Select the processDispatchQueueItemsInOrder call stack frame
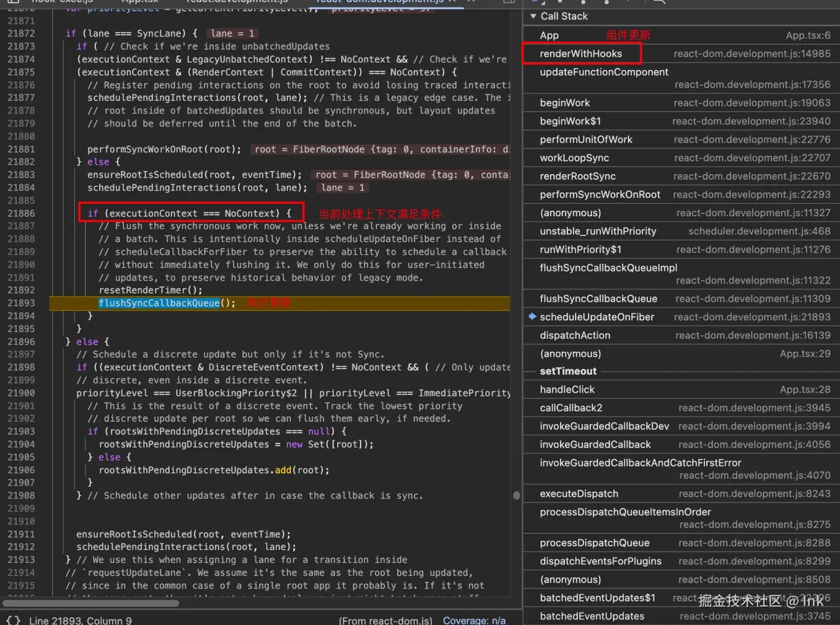The image size is (840, 625). point(681,518)
